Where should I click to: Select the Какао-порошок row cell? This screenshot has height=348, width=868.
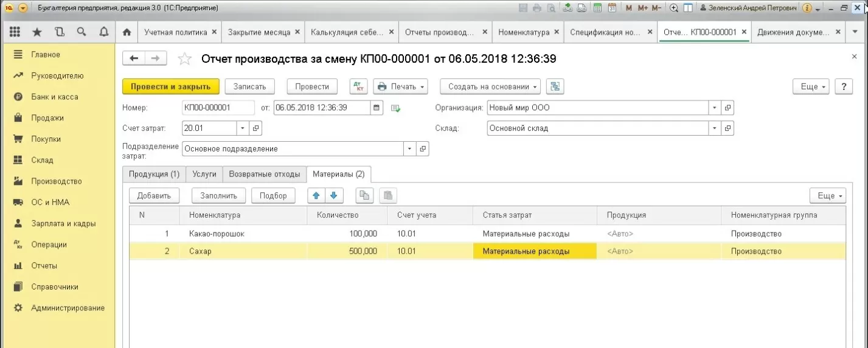point(243,234)
